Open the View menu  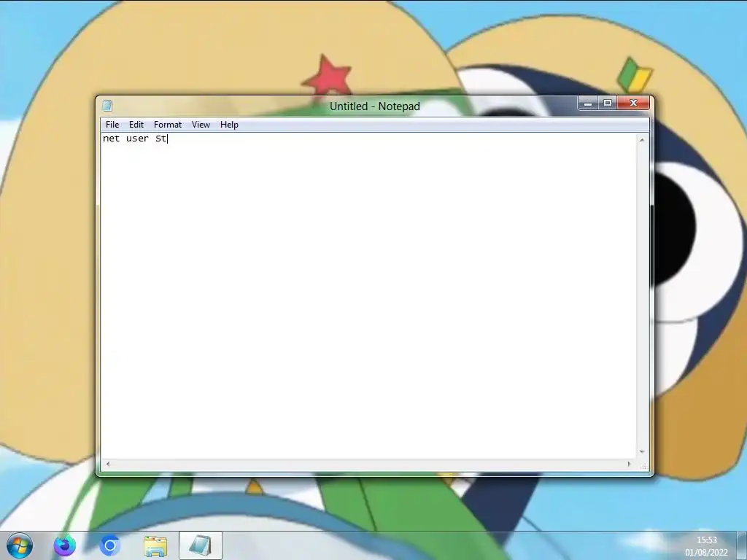[201, 125]
